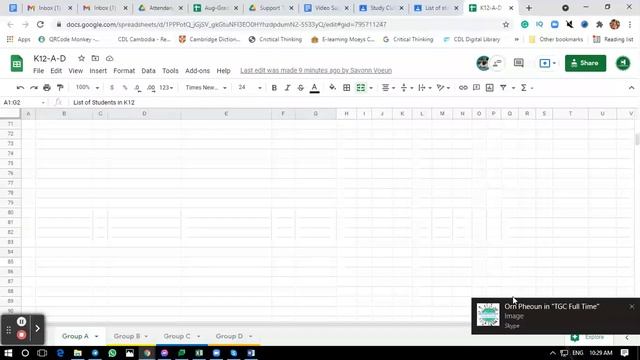Open the View menu
This screenshot has height=360, width=640.
point(76,71)
